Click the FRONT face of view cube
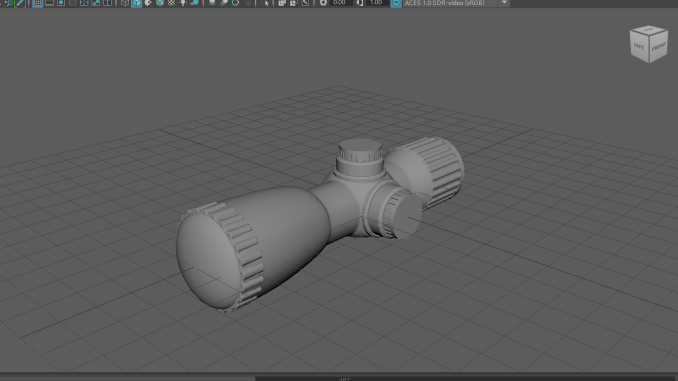678x381 pixels. coord(659,47)
